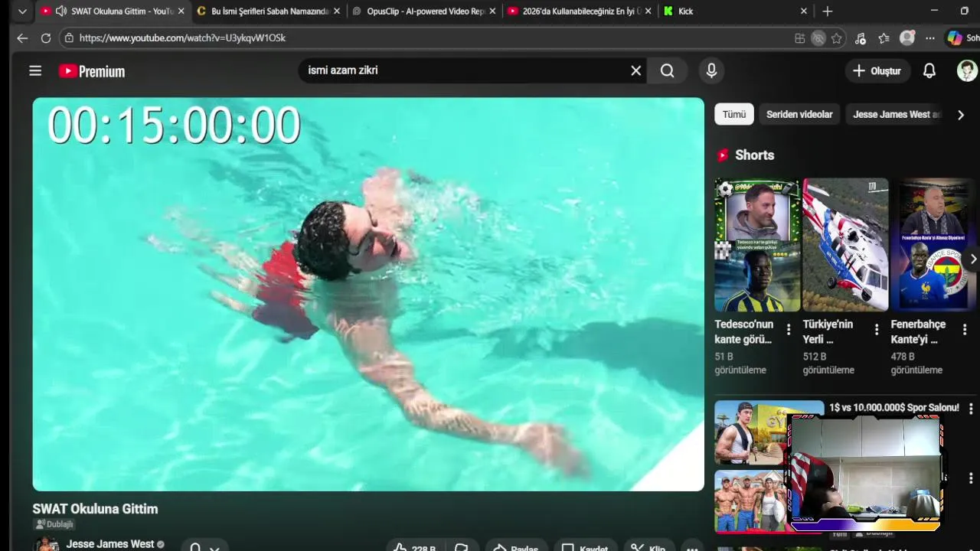Open the Fenerbahçe Kante'yi short thumbnail
This screenshot has height=551, width=980.
click(933, 245)
